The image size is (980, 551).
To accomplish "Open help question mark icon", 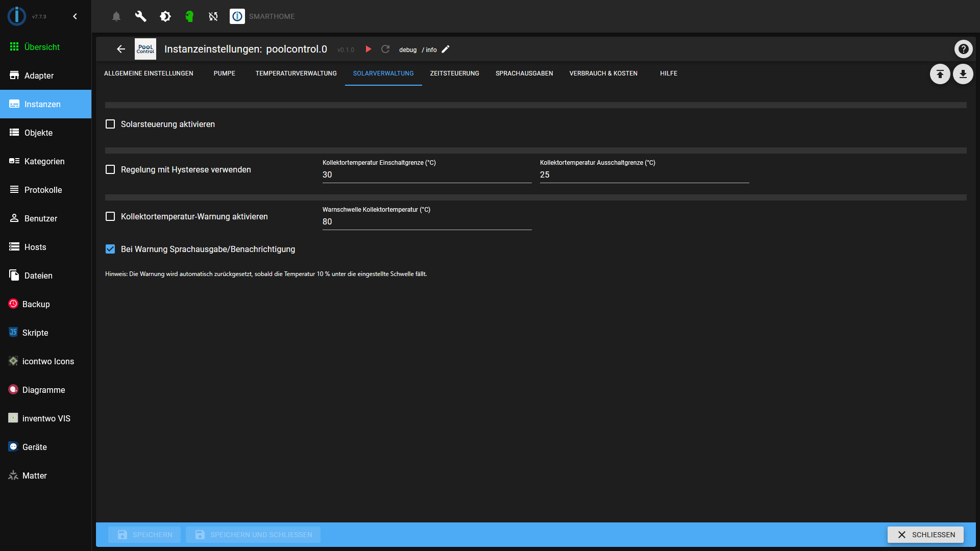I will [x=963, y=49].
